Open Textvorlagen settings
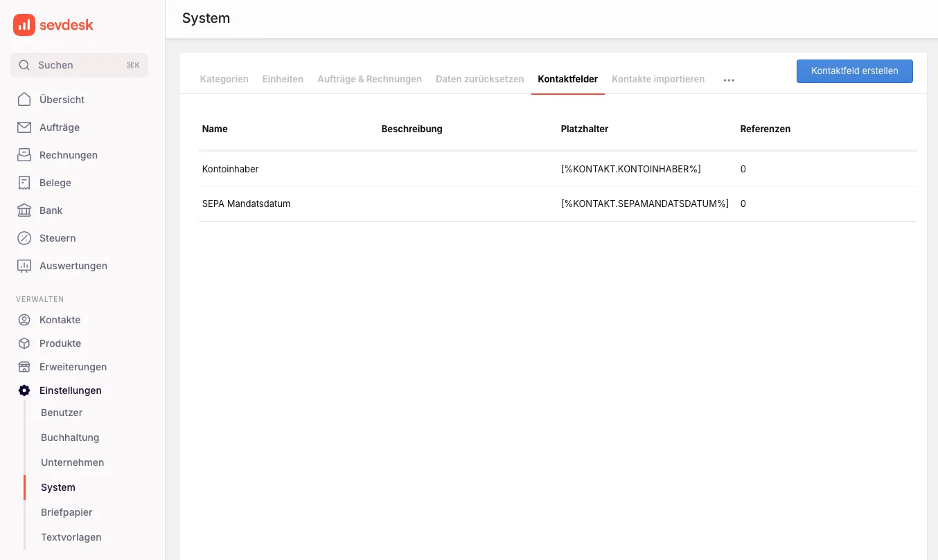The image size is (938, 560). [71, 537]
